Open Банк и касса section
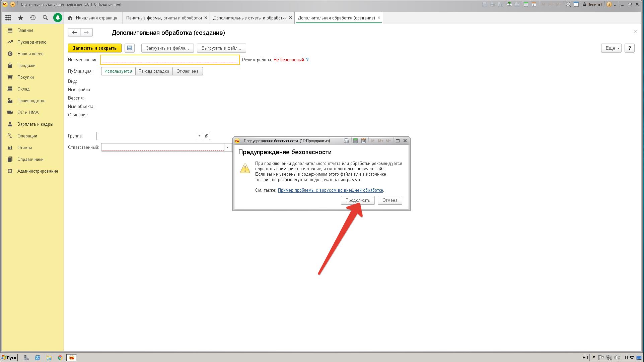644x362 pixels. [x=32, y=54]
